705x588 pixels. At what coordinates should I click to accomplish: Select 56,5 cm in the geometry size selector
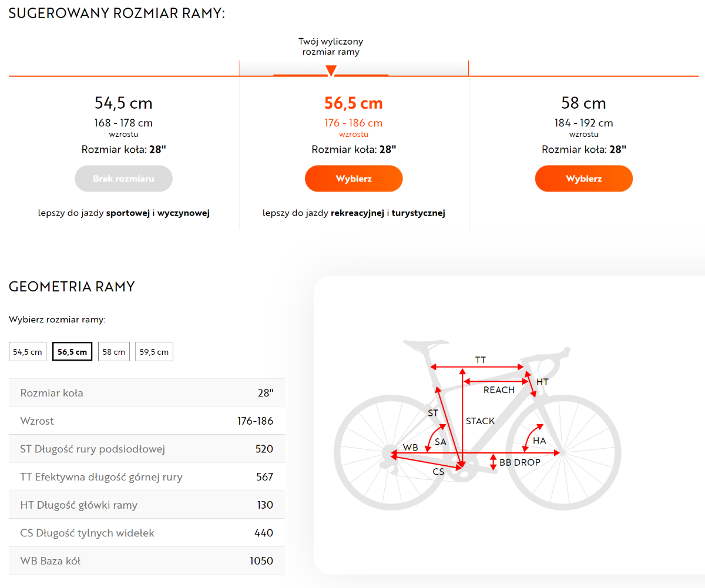72,352
